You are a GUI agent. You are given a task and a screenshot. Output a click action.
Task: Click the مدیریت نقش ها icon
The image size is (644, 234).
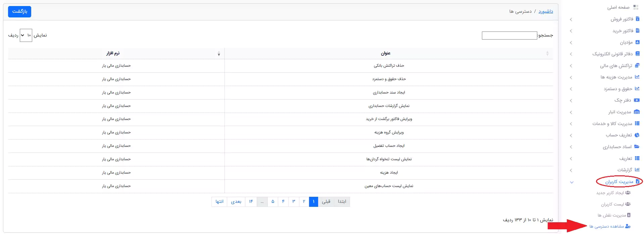(x=629, y=215)
